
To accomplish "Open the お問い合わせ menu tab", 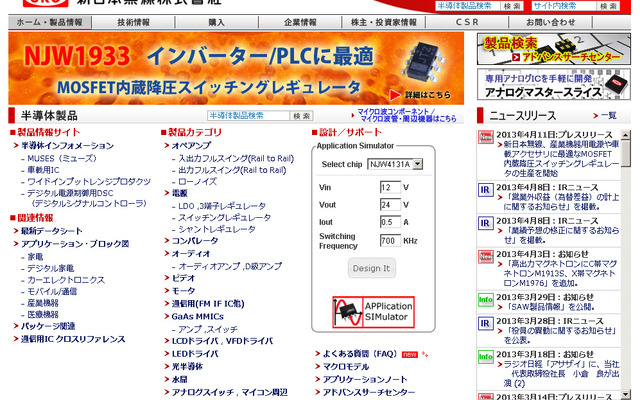I will pyautogui.click(x=550, y=22).
